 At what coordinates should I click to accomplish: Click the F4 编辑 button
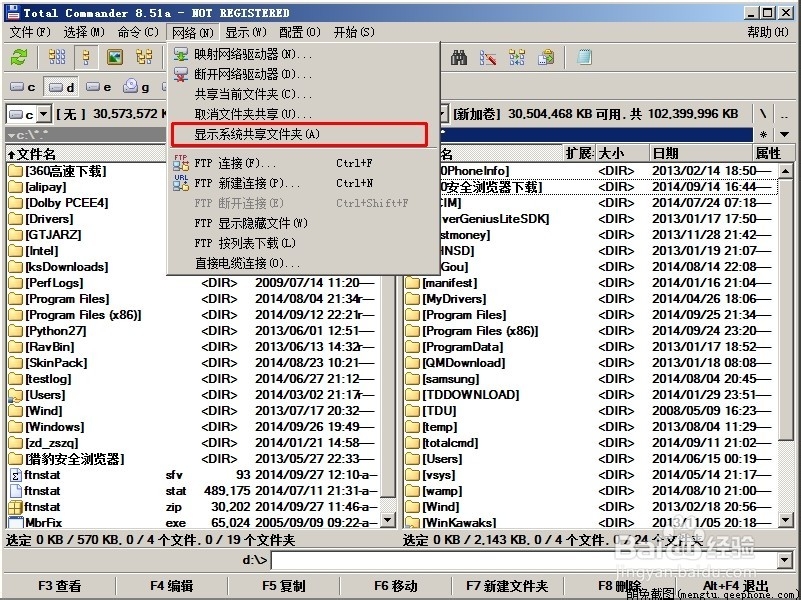(x=171, y=586)
